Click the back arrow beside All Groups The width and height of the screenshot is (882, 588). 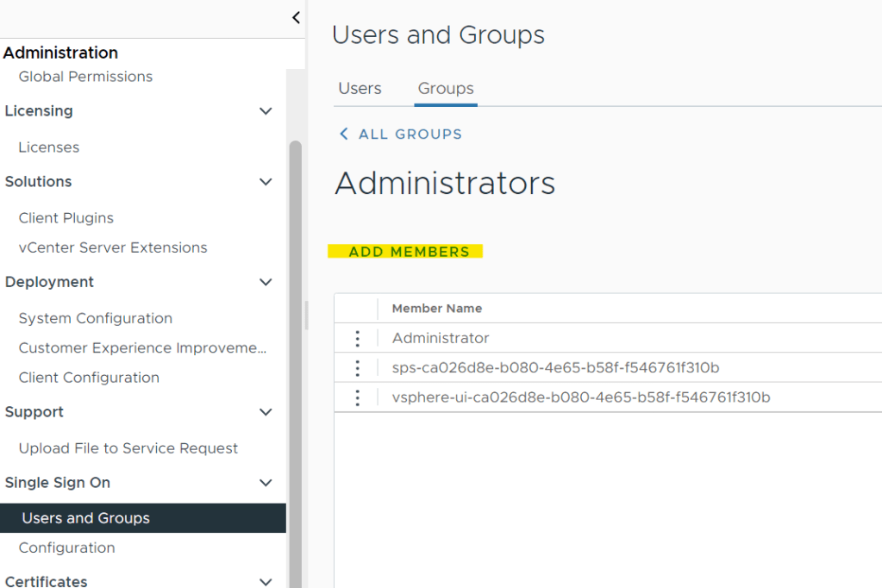pos(344,134)
